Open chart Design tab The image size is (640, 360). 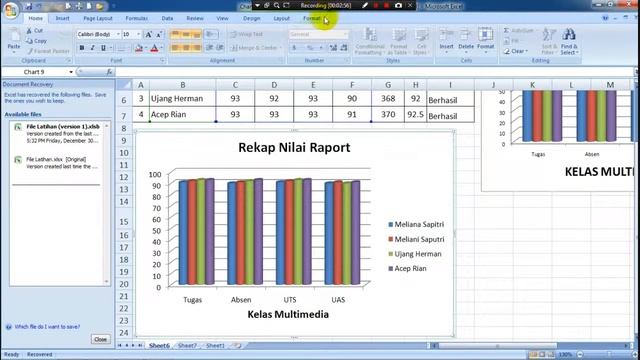[x=251, y=18]
